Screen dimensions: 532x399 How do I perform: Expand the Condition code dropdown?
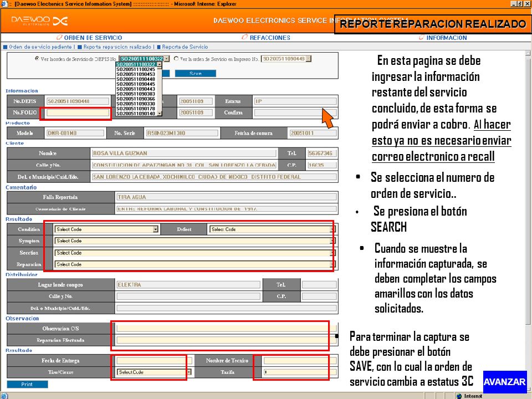(155, 229)
